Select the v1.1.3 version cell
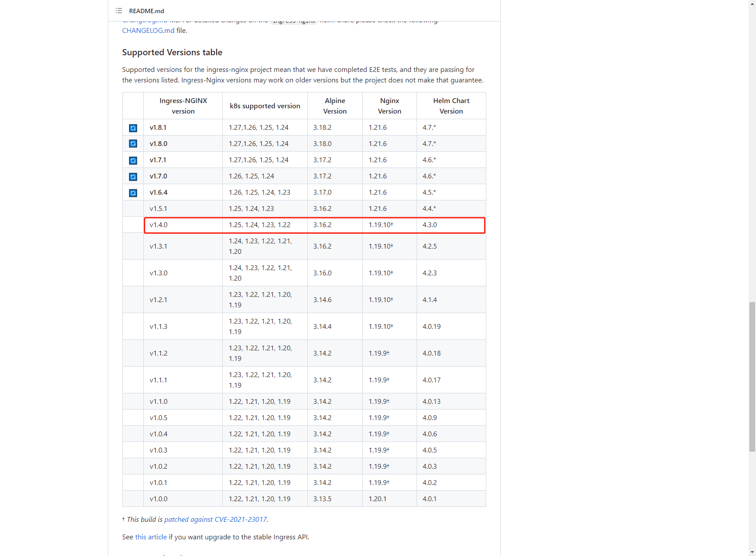 [x=183, y=327]
